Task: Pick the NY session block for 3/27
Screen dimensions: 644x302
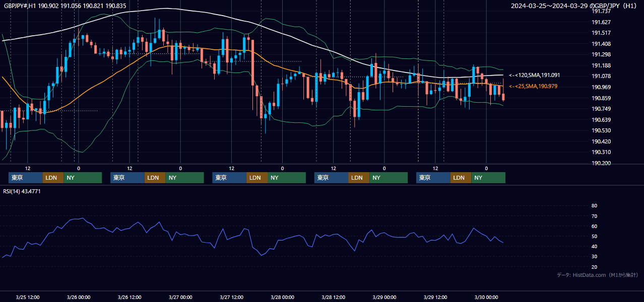Action: click(x=287, y=178)
